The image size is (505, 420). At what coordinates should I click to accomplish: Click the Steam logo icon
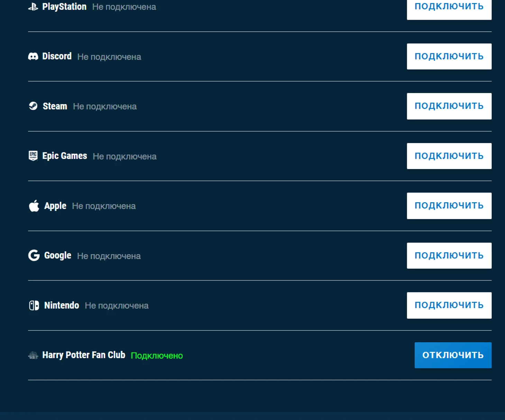pos(33,106)
